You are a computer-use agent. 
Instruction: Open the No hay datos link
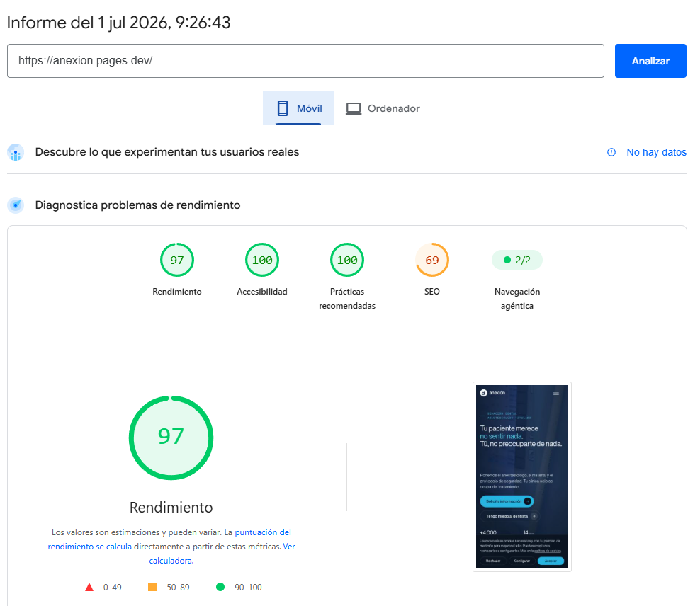coord(656,152)
